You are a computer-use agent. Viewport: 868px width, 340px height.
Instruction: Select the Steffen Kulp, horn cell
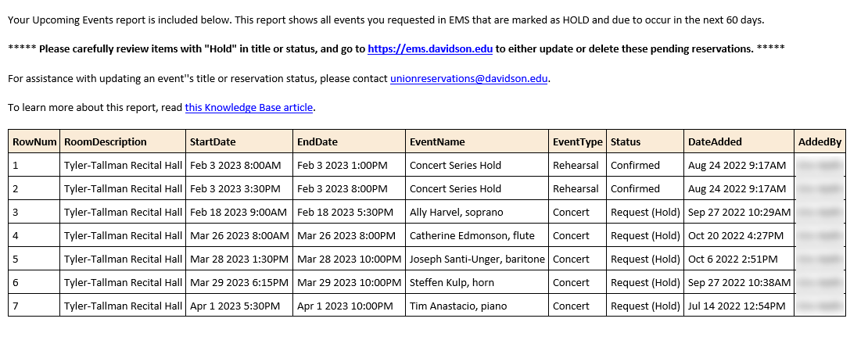point(477,282)
